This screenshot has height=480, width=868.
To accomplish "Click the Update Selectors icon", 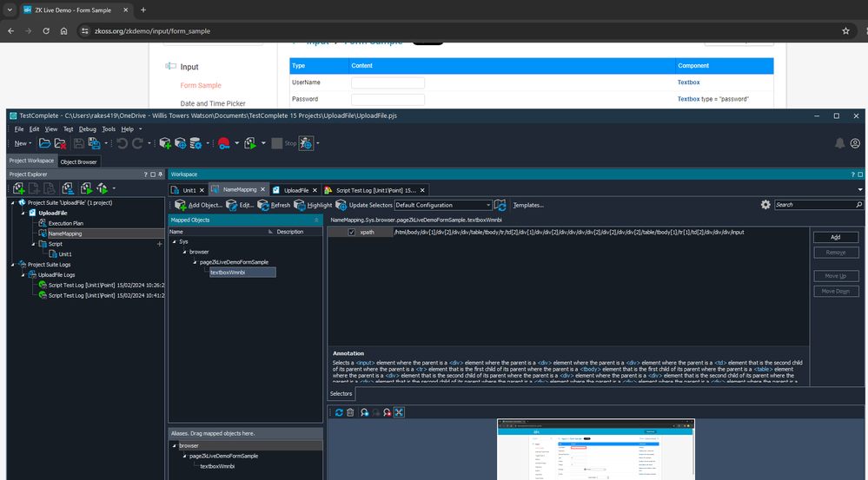I will pyautogui.click(x=340, y=205).
